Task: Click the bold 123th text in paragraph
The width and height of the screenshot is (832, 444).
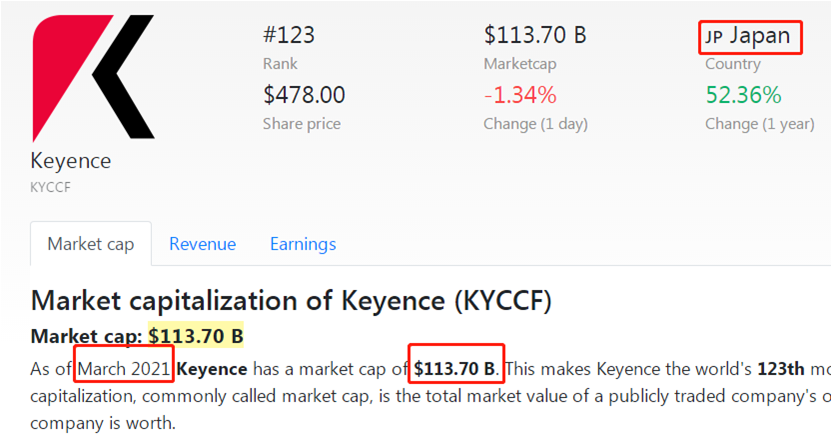Action: 781,369
